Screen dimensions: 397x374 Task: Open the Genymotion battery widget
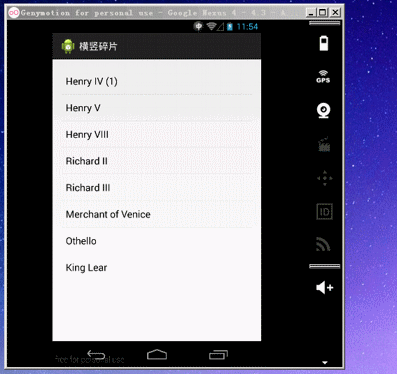[324, 43]
